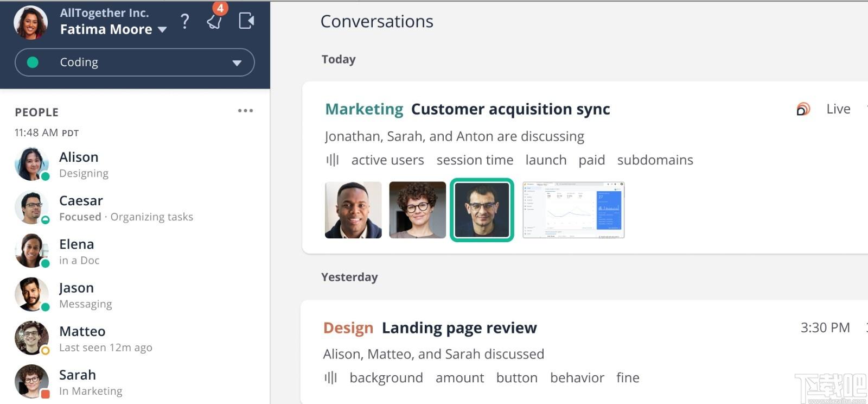Open the help question mark icon
The height and width of the screenshot is (404, 868).
[185, 21]
